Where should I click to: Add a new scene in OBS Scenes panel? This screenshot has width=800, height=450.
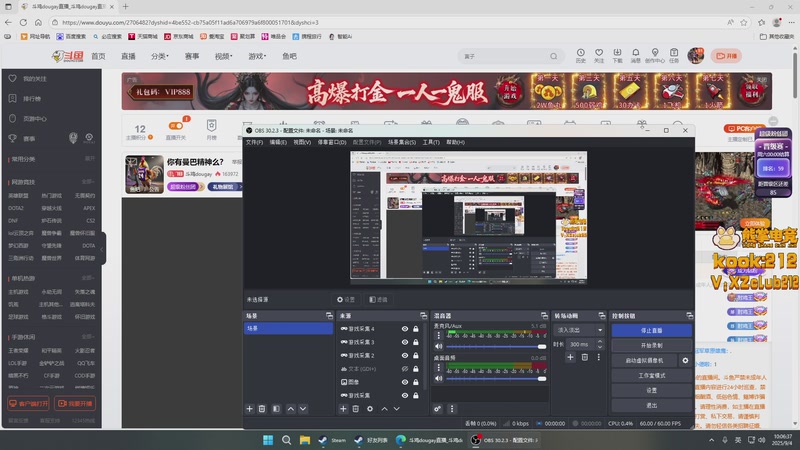(x=249, y=409)
